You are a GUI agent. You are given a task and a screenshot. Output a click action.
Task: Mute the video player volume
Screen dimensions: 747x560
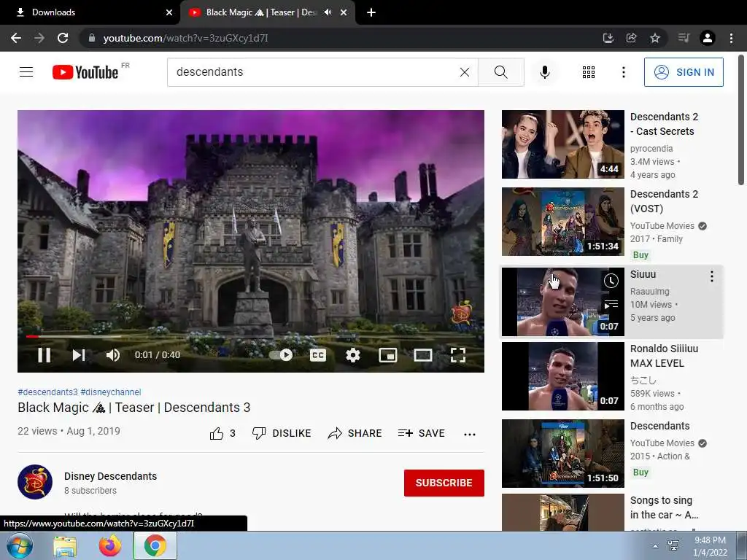click(x=113, y=355)
